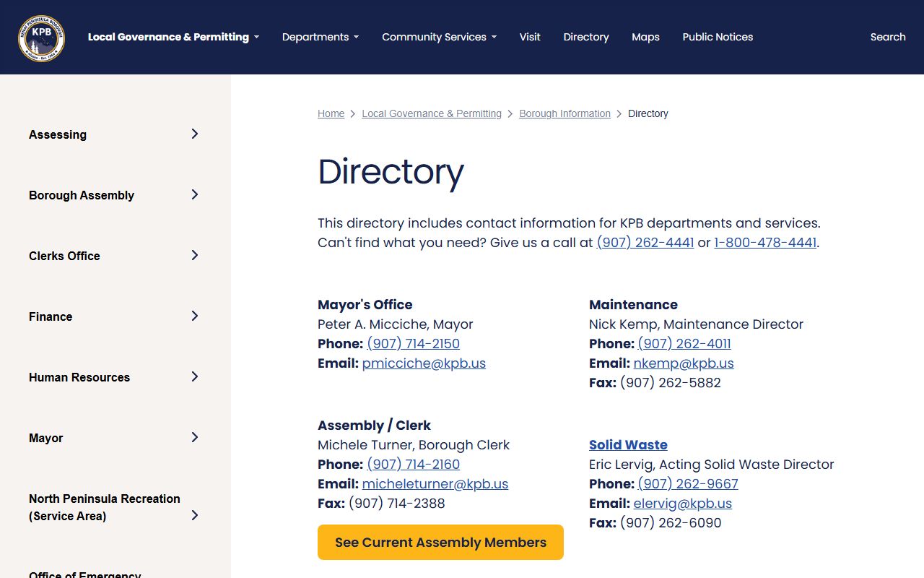Click Local Governance & Permitting breadcrumb

pos(432,113)
